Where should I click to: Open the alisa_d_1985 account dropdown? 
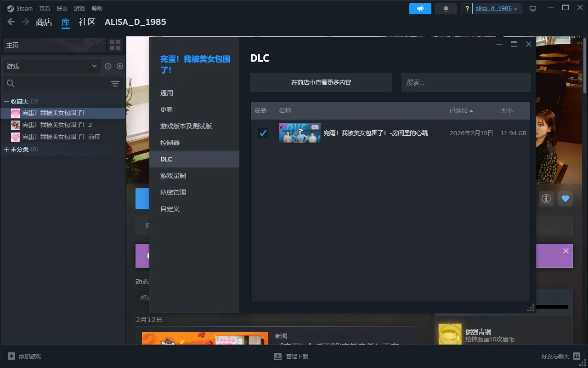coord(496,9)
